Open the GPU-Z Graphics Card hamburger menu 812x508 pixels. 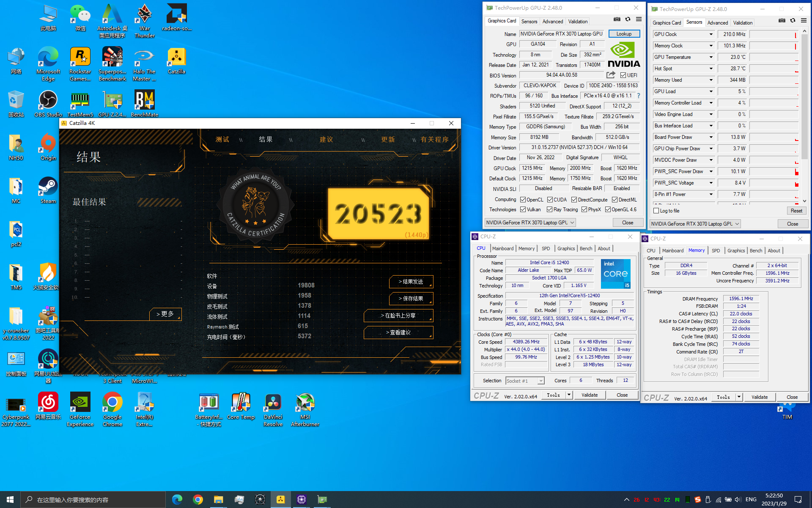639,19
